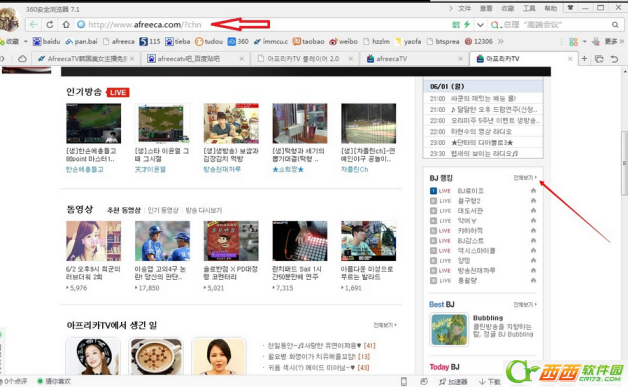
Task: Switch to the afreecaTV tab
Action: tap(414, 58)
